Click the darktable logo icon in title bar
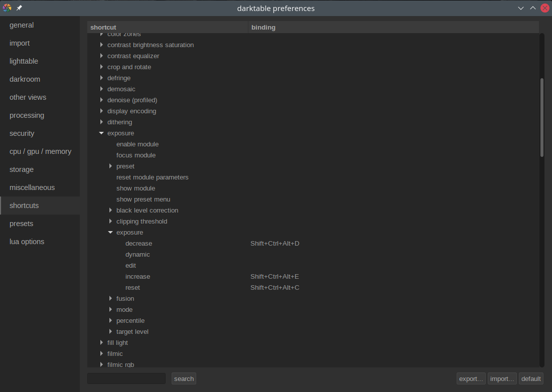The width and height of the screenshot is (552, 392). [7, 8]
